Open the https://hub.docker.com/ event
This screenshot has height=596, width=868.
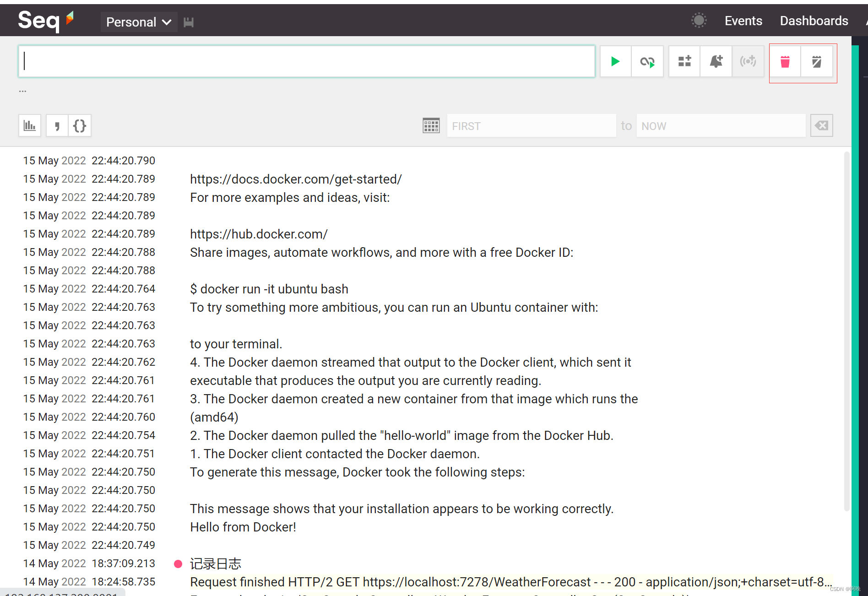(259, 234)
